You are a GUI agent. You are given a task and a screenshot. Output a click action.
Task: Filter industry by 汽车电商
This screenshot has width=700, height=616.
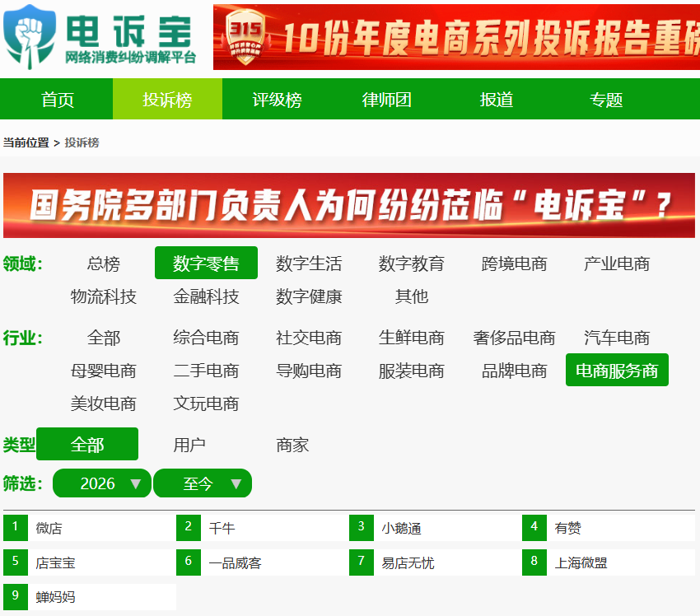(x=617, y=338)
